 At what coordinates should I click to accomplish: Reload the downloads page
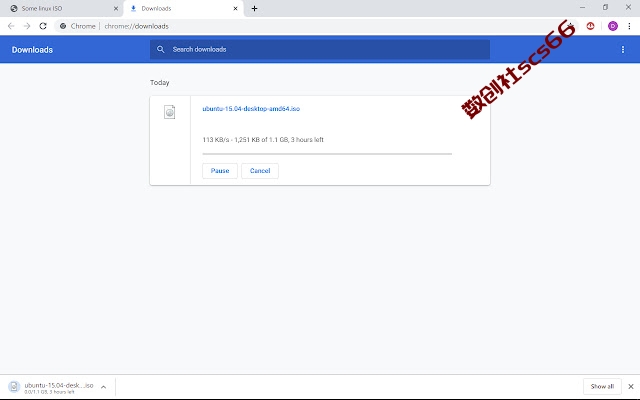43,26
